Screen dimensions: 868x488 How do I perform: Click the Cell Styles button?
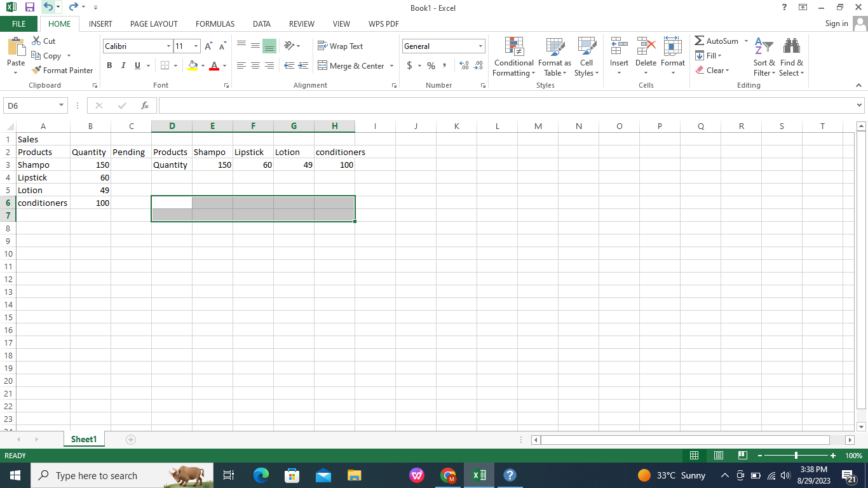pyautogui.click(x=587, y=57)
